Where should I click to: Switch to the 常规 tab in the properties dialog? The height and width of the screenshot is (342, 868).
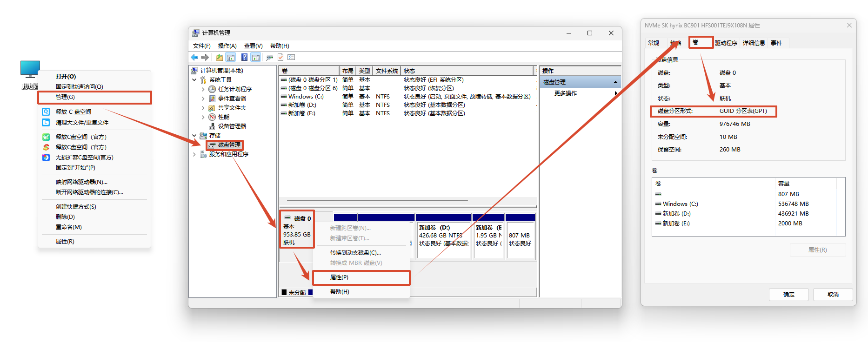[x=654, y=43]
